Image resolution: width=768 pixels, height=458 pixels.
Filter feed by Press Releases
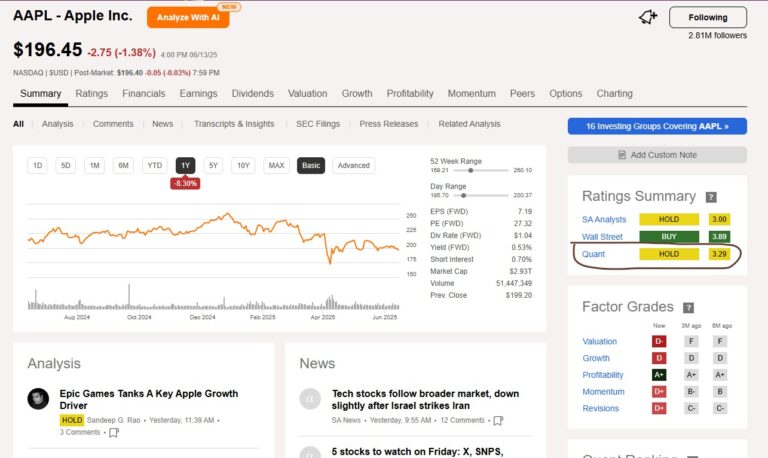coord(389,124)
